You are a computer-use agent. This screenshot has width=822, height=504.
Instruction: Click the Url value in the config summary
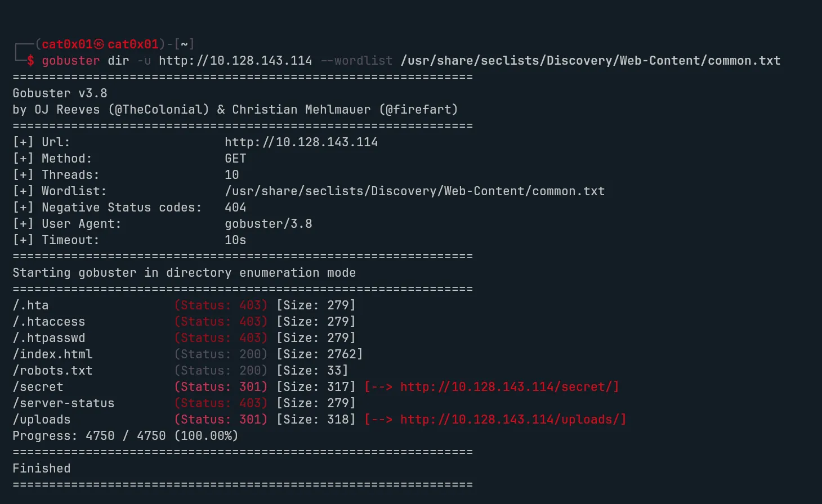(x=301, y=142)
